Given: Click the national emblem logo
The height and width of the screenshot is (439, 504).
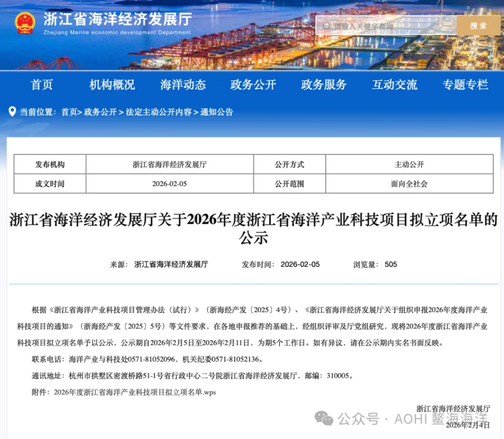Looking at the screenshot, I should (x=25, y=23).
